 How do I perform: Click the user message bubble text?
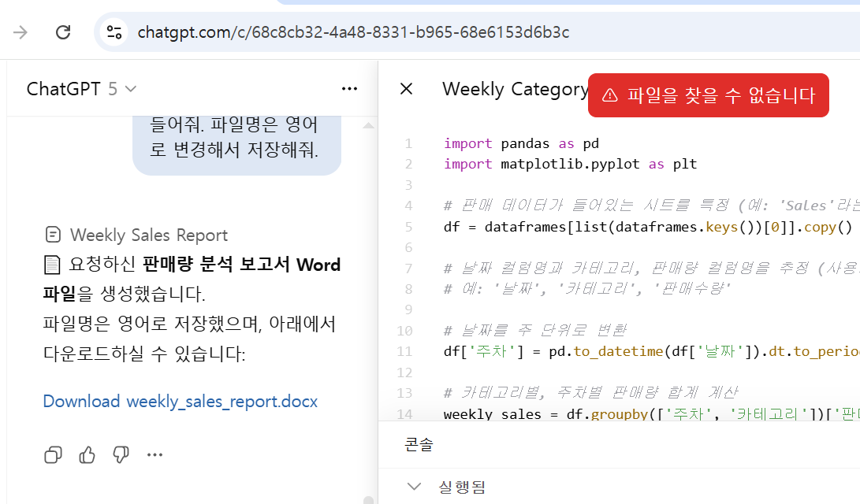[234, 137]
